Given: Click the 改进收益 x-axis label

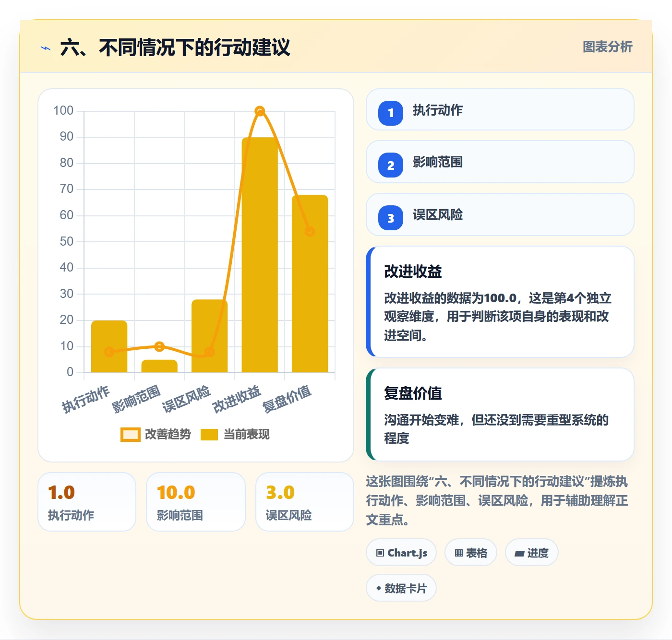Looking at the screenshot, I should 237,399.
